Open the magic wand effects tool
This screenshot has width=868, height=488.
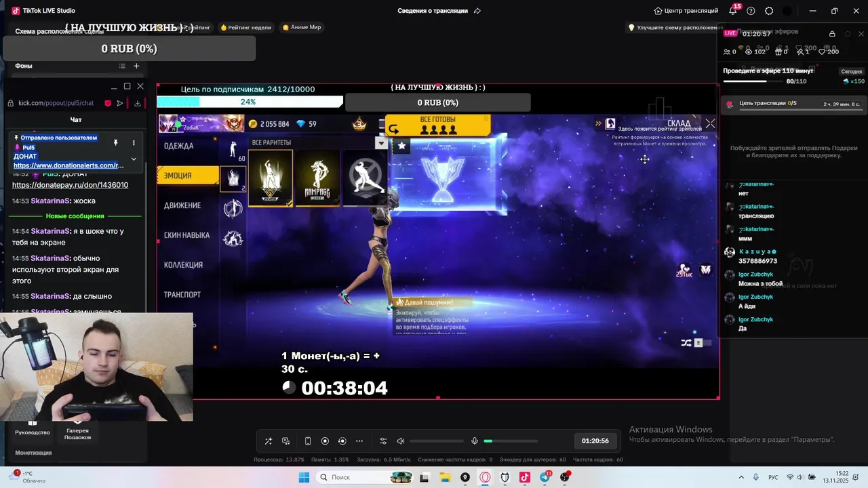point(268,441)
